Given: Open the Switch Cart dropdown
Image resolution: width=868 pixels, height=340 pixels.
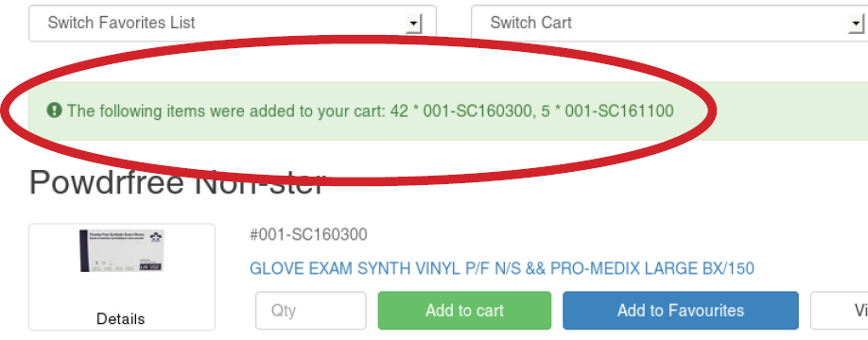Looking at the screenshot, I should point(669,24).
